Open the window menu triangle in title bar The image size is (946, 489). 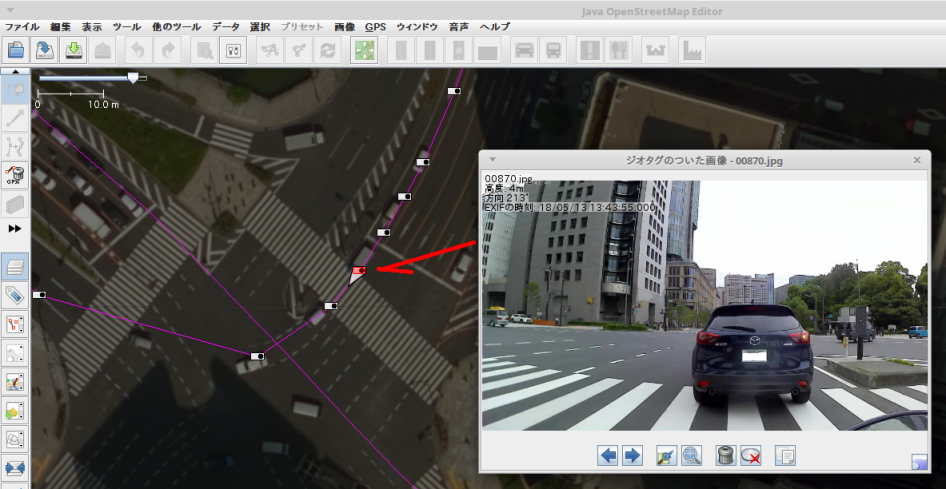(x=10, y=11)
